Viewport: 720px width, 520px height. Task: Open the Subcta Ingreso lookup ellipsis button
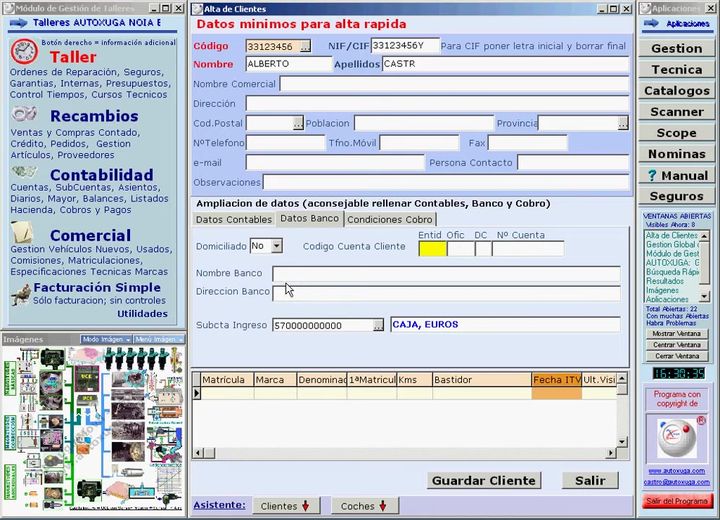[x=378, y=325]
